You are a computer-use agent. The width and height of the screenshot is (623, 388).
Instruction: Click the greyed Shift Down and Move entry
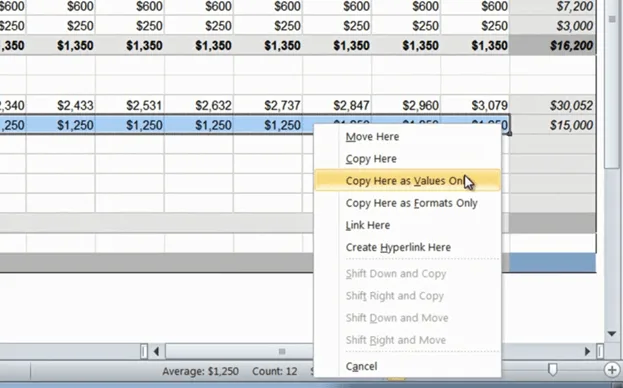point(407,318)
